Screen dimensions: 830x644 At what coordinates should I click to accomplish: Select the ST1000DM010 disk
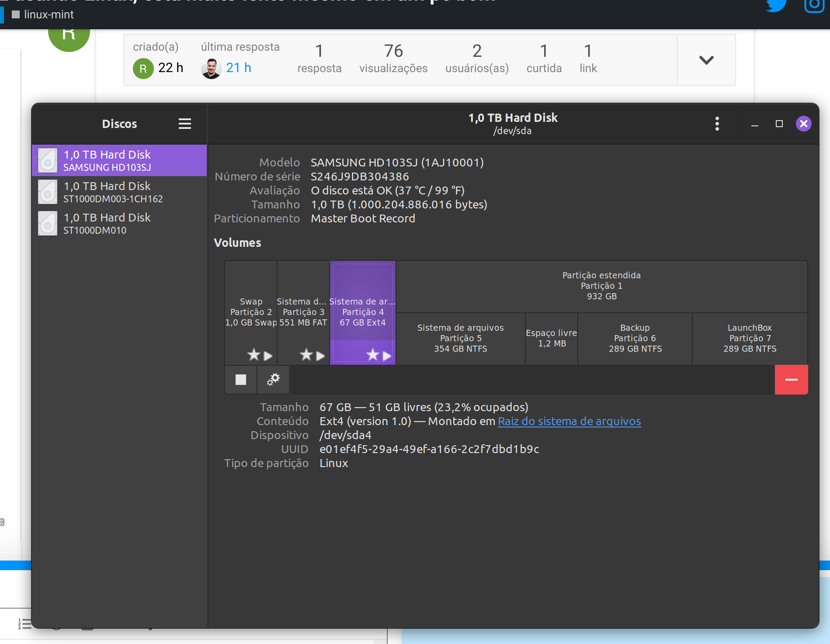[119, 223]
